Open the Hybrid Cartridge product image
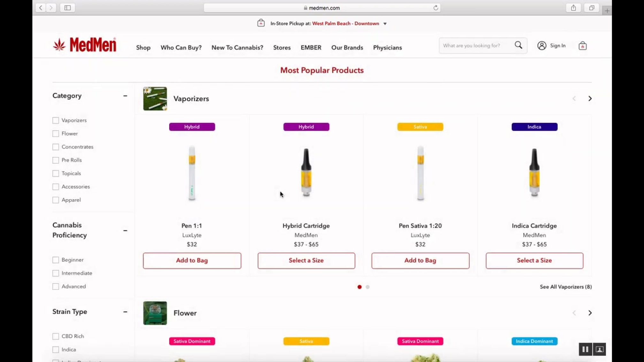The height and width of the screenshot is (362, 644). [x=306, y=172]
